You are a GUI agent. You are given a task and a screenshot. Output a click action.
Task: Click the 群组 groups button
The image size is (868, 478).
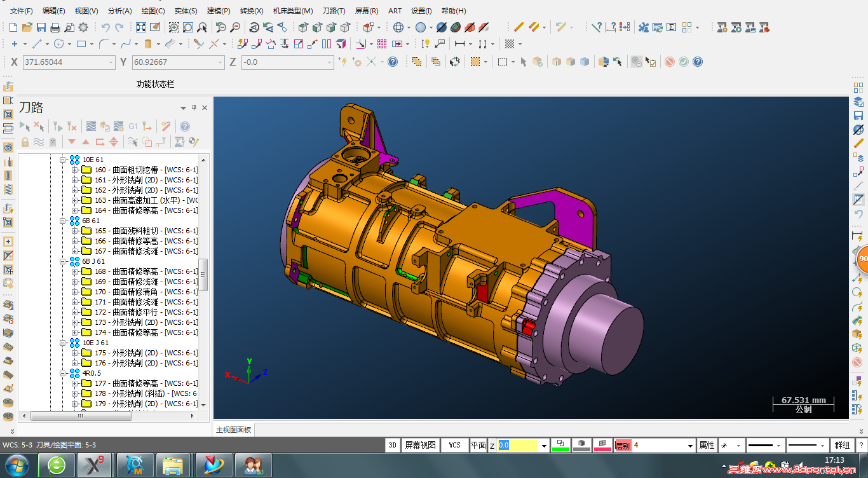842,445
